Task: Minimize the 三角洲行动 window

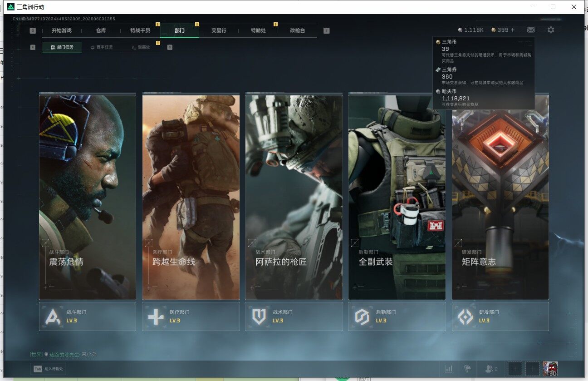Action: click(x=532, y=7)
